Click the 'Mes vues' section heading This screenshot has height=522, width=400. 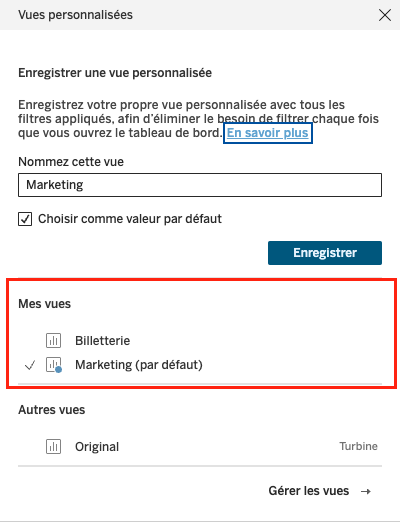click(44, 304)
